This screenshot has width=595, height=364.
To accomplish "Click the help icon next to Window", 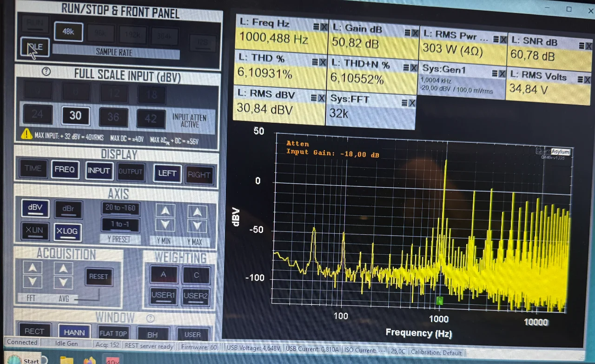I will [x=150, y=318].
